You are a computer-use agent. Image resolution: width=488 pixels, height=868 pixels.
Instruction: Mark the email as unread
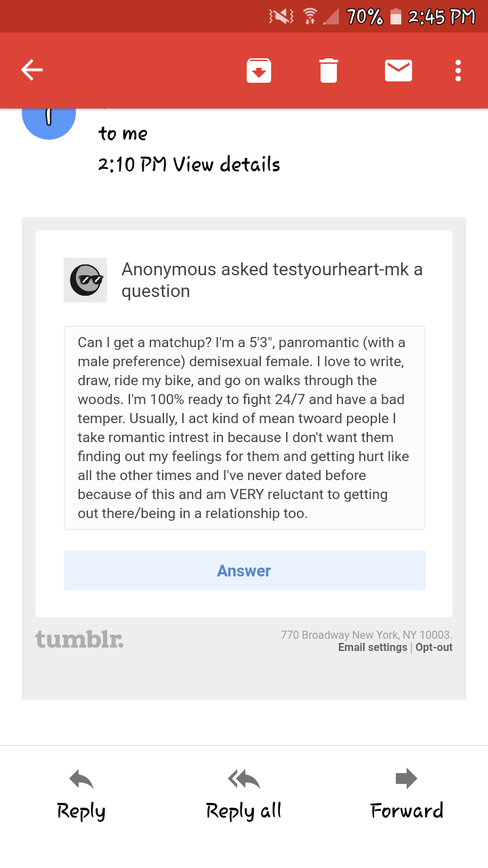[399, 71]
